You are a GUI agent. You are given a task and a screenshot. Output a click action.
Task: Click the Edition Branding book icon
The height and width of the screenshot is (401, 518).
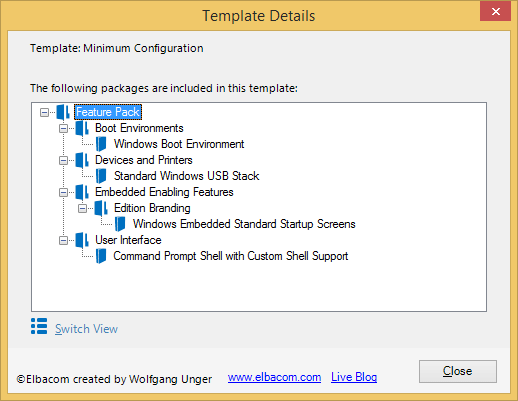pos(101,208)
